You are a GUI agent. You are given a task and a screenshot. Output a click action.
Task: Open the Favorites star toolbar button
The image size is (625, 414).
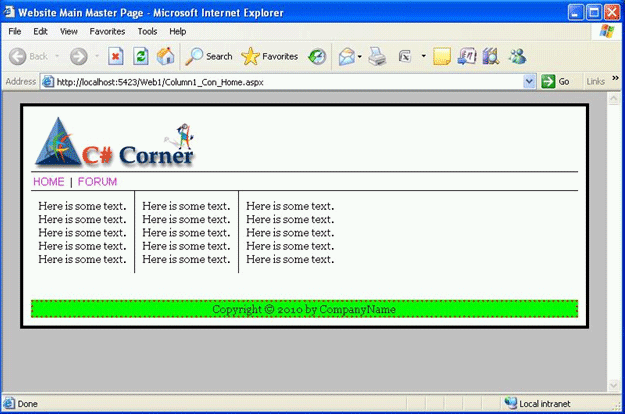pos(269,57)
